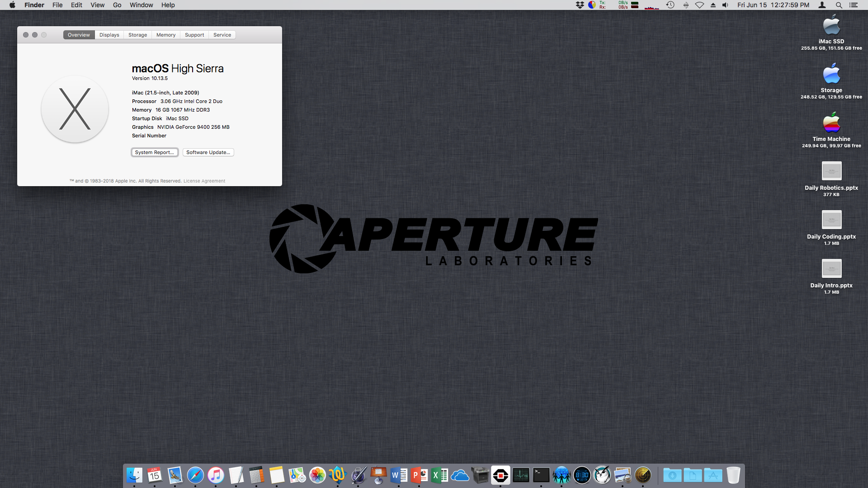The image size is (868, 488).
Task: Open Activity Monitor in the Dock
Action: (x=521, y=475)
